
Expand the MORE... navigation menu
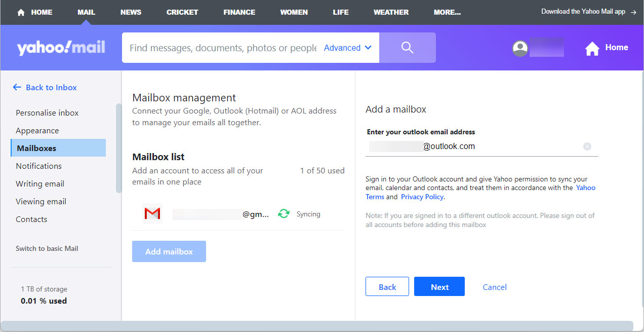tap(447, 12)
